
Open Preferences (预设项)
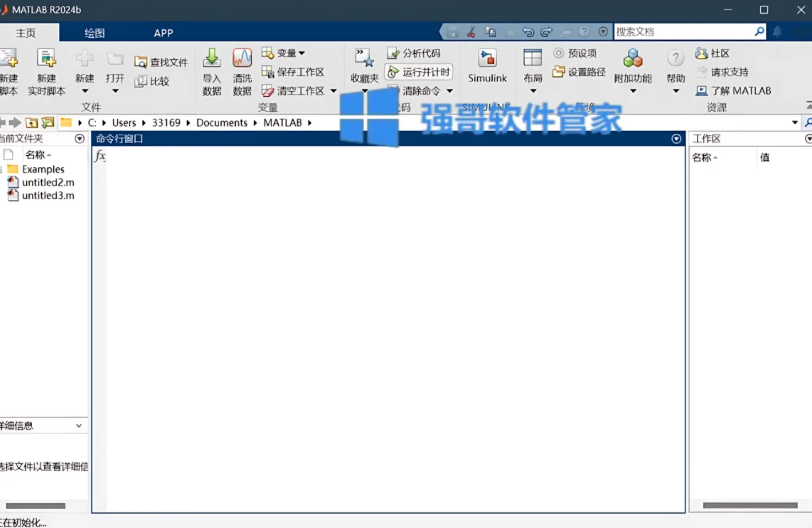tap(575, 53)
